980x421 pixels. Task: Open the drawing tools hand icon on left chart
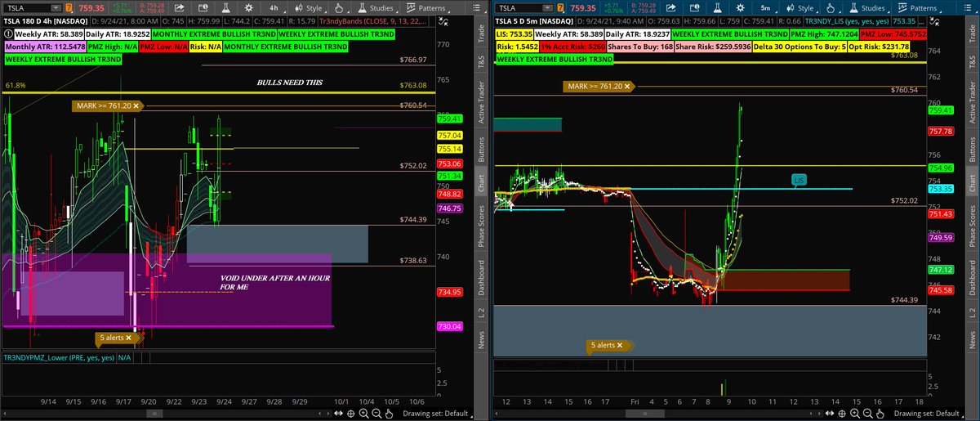339,7
